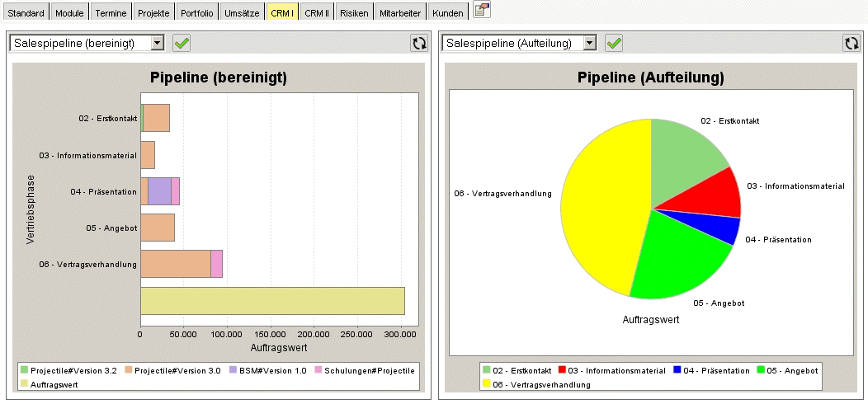The image size is (868, 404).
Task: Go to the Termine tab
Action: point(111,13)
